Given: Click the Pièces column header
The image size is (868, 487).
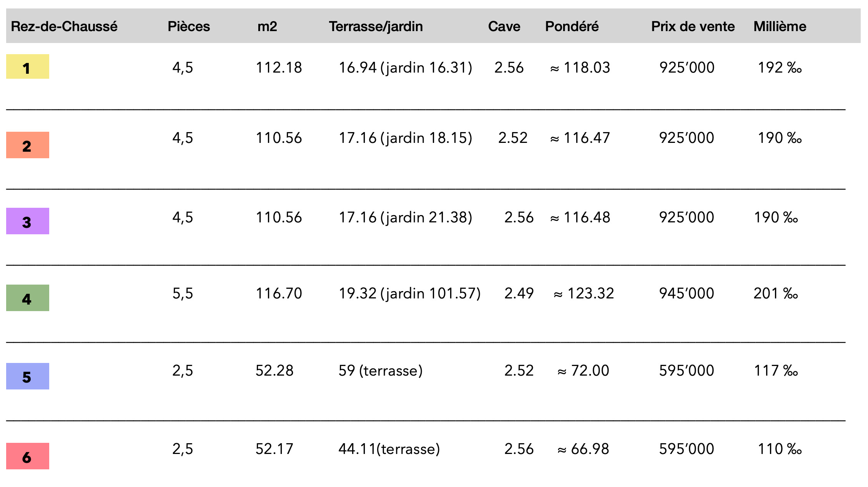Looking at the screenshot, I should pos(189,26).
